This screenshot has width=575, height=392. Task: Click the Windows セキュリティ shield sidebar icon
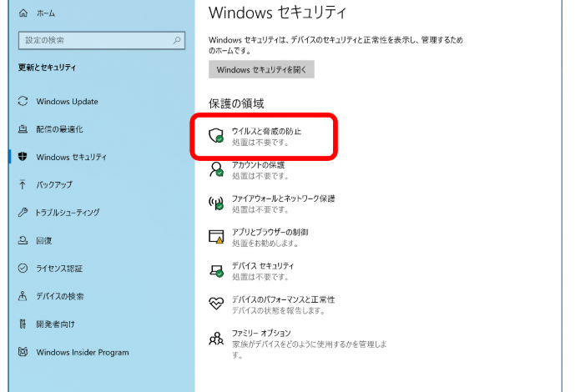[23, 157]
